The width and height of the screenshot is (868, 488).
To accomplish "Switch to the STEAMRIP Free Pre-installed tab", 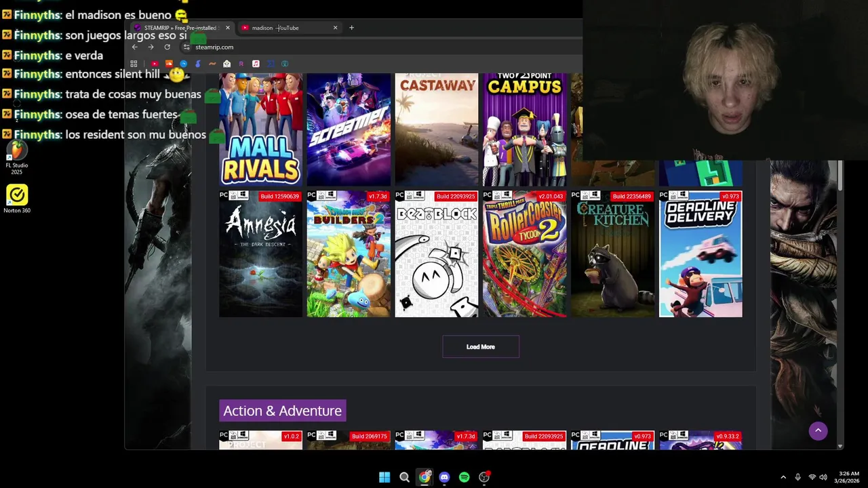I will 182,28.
